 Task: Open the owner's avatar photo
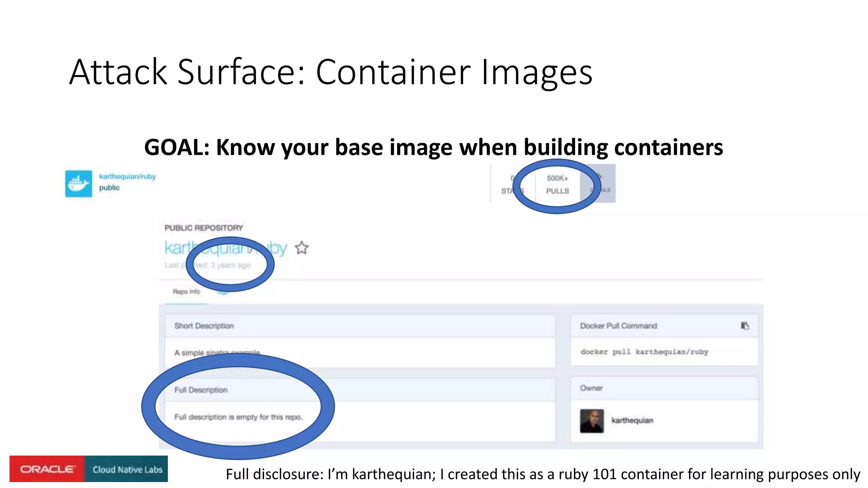(x=592, y=421)
